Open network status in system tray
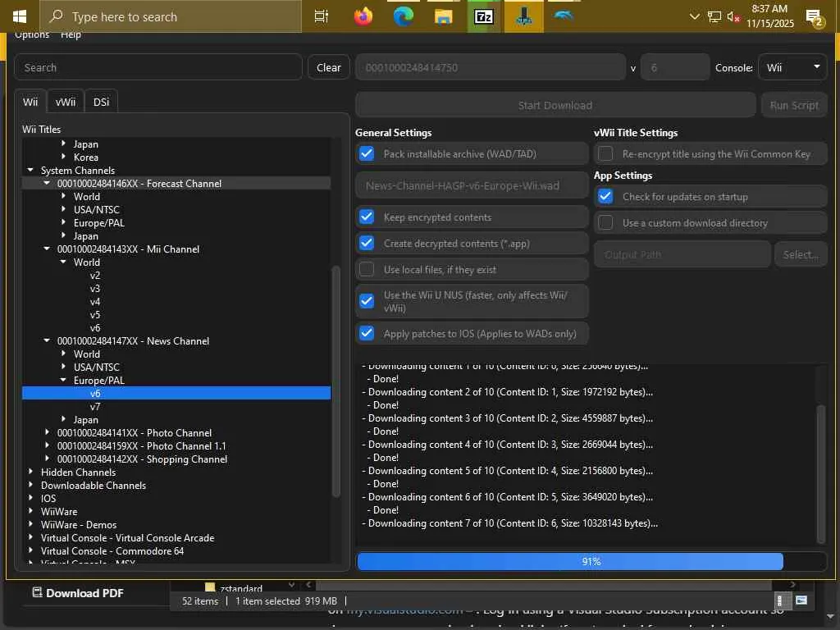The height and width of the screenshot is (630, 840). (x=714, y=16)
